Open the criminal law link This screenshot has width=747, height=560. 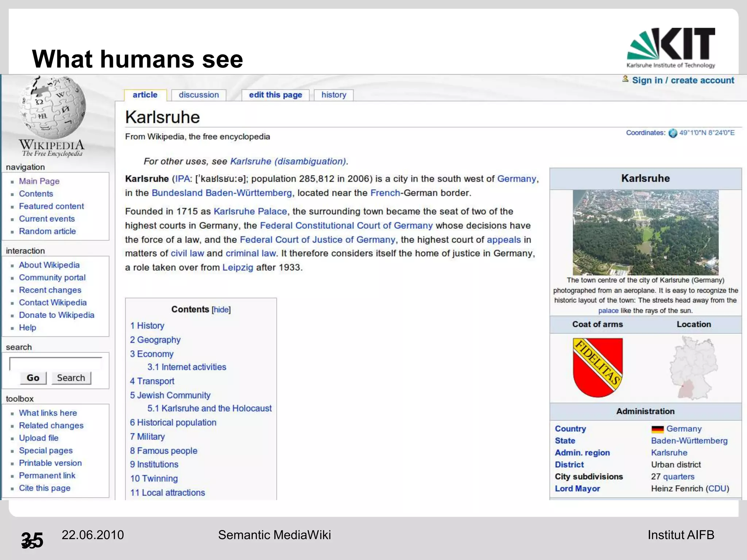(x=251, y=253)
